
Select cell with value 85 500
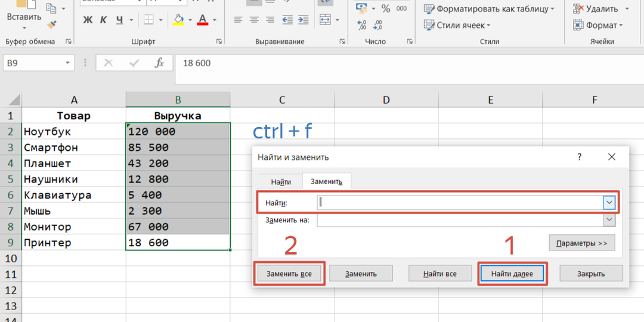178,147
